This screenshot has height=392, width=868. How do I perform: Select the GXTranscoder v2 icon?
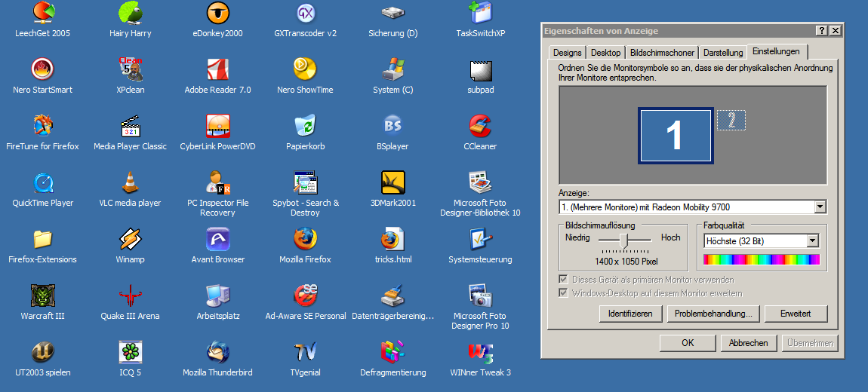[x=305, y=13]
